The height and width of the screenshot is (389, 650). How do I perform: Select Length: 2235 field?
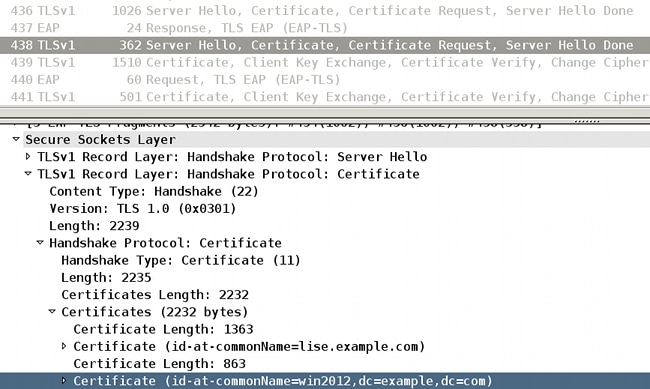tap(106, 277)
